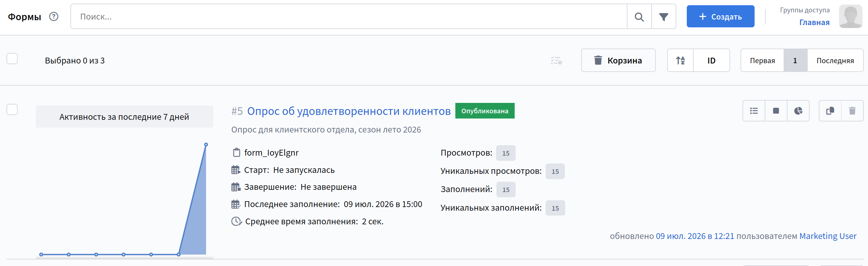Click the clipboard icon beside form_IoyElgnr
This screenshot has height=266, width=868.
[x=236, y=152]
